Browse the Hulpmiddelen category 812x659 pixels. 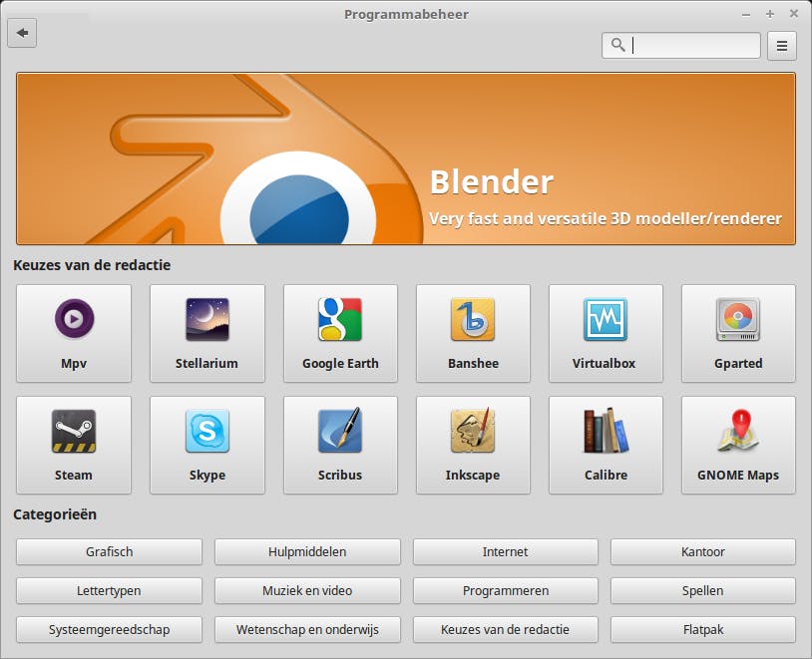307,552
